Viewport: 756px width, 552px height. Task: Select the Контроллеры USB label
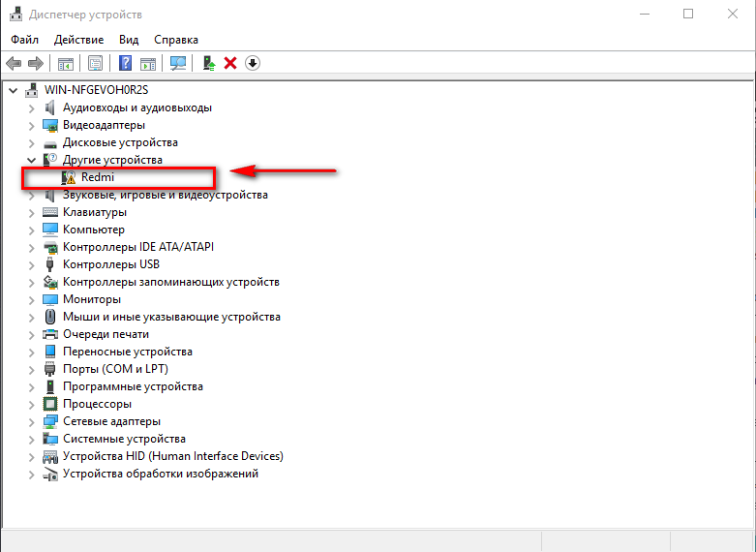pyautogui.click(x=111, y=264)
